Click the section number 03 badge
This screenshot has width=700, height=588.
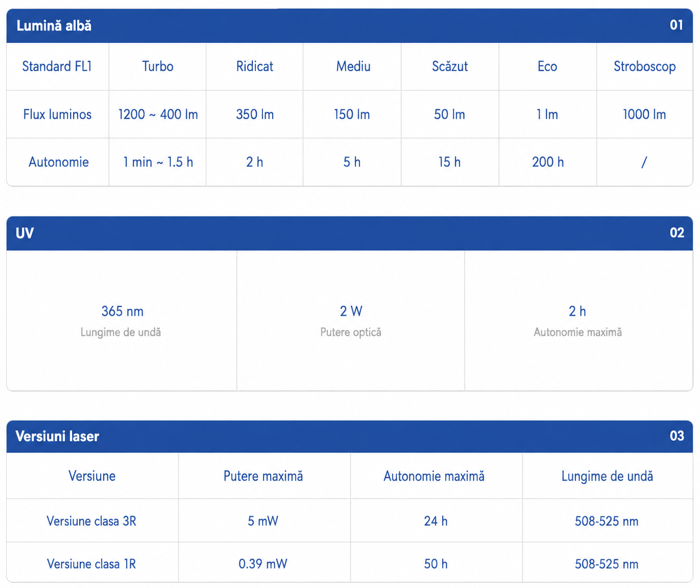[677, 436]
